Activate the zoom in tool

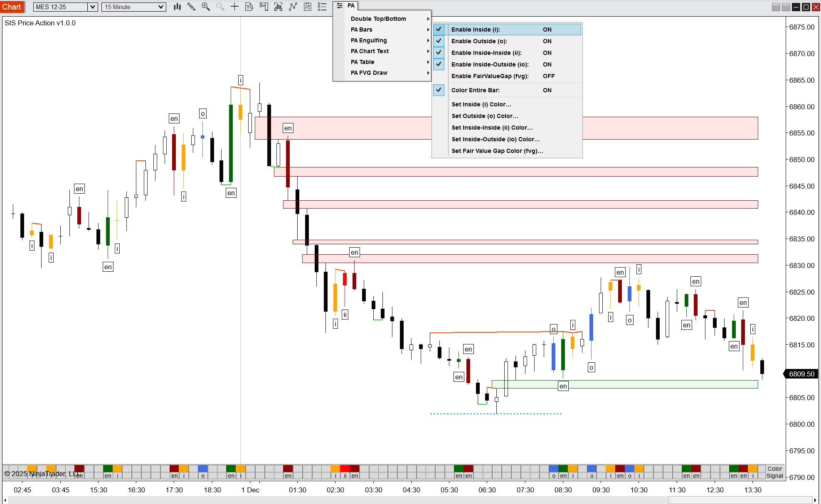click(x=205, y=7)
